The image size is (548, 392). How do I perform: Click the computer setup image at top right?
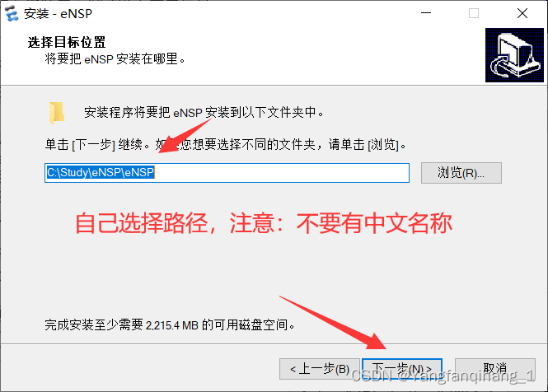(x=514, y=55)
